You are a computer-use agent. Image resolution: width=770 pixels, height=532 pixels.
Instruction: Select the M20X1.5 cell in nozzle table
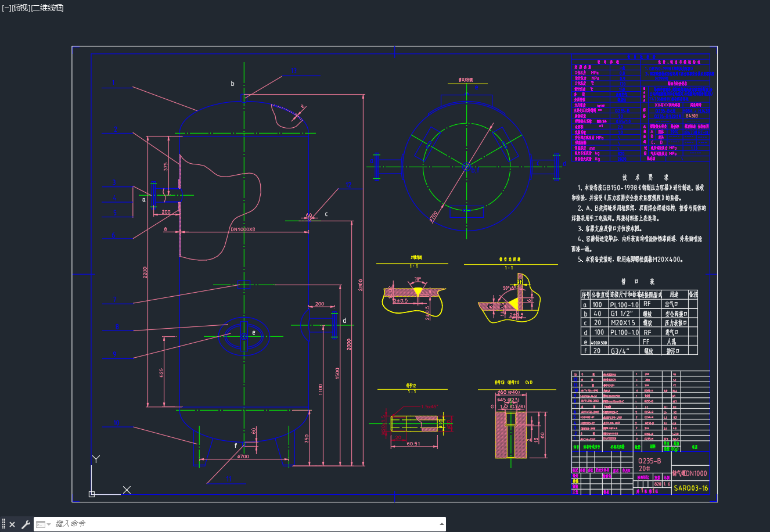pyautogui.click(x=623, y=323)
